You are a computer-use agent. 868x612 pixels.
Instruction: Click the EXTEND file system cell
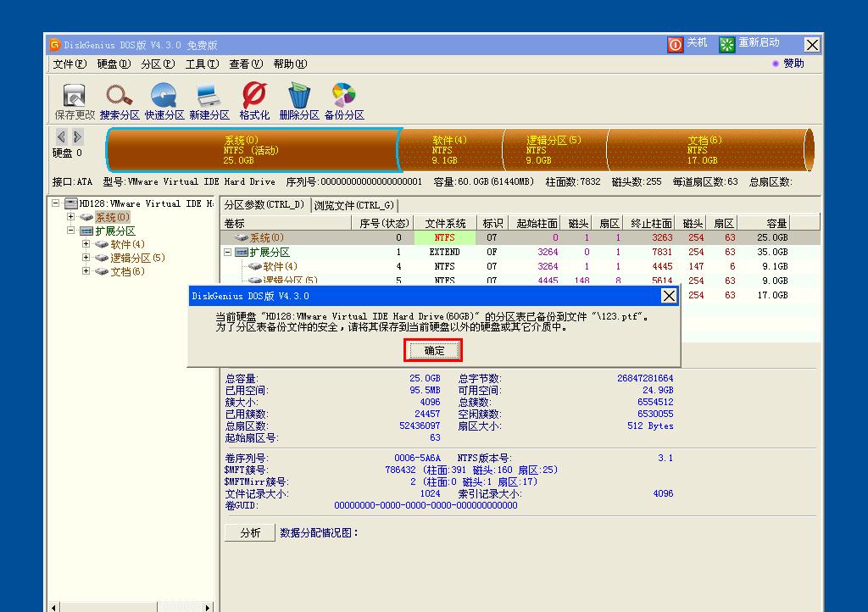[x=444, y=252]
